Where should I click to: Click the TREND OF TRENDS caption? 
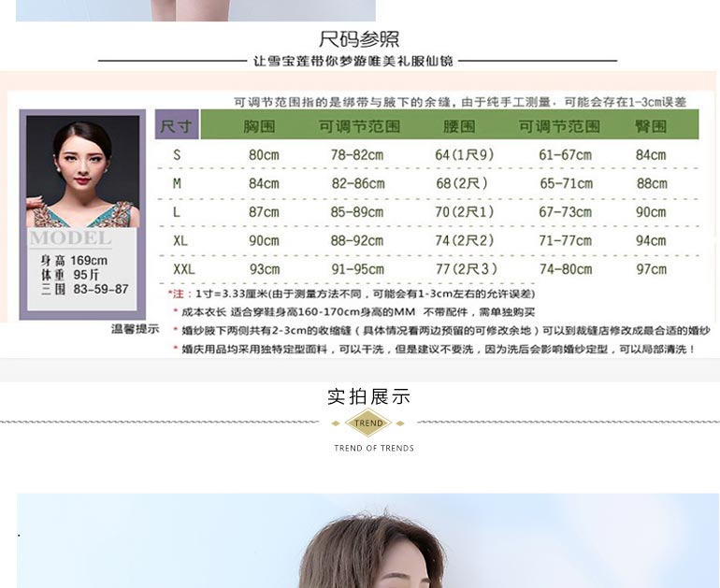[x=373, y=449]
